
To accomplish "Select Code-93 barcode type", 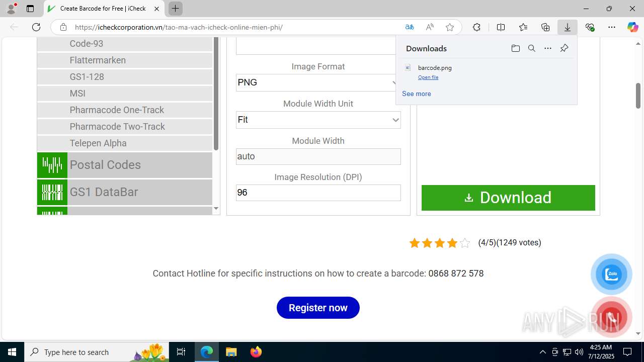I will pos(125,44).
